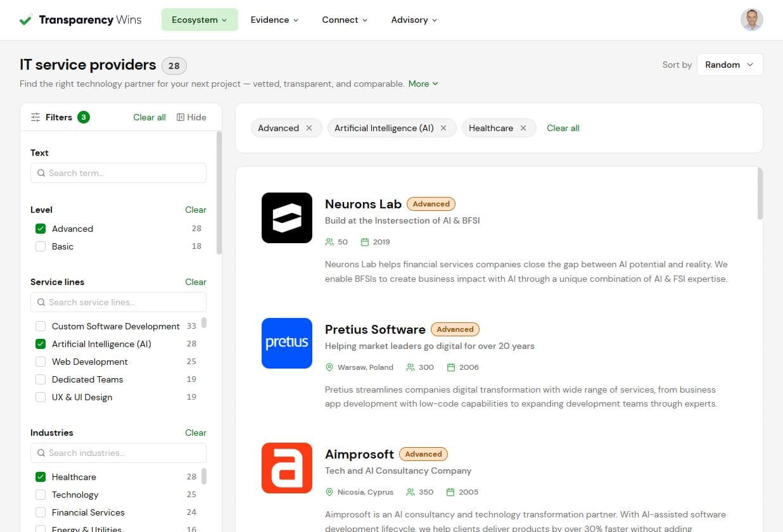Open the Aimprosoft provider title
Image resolution: width=783 pixels, height=532 pixels.
tap(359, 454)
